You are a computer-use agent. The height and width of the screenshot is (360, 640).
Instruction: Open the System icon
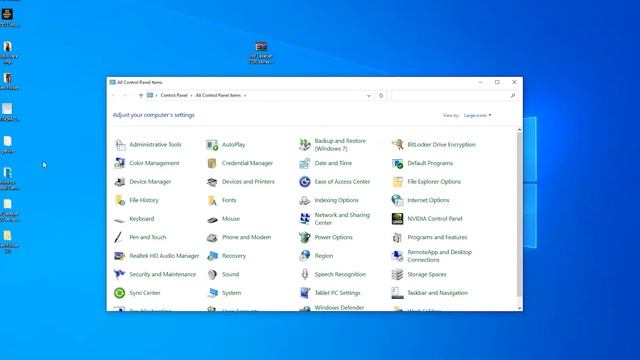212,293
